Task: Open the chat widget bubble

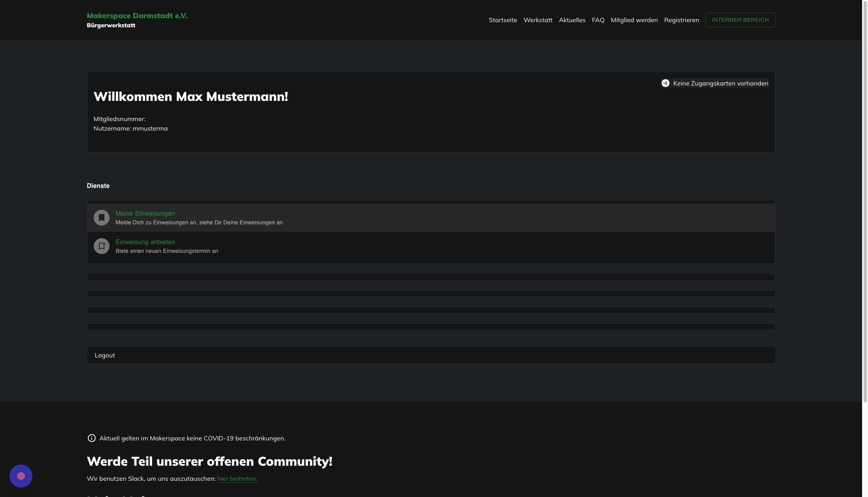Action: pyautogui.click(x=21, y=476)
